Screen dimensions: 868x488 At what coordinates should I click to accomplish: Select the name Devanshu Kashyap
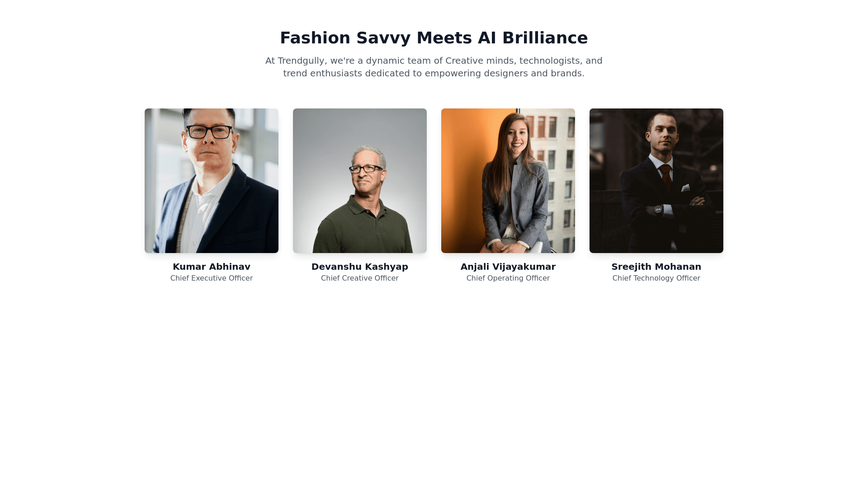[360, 267]
